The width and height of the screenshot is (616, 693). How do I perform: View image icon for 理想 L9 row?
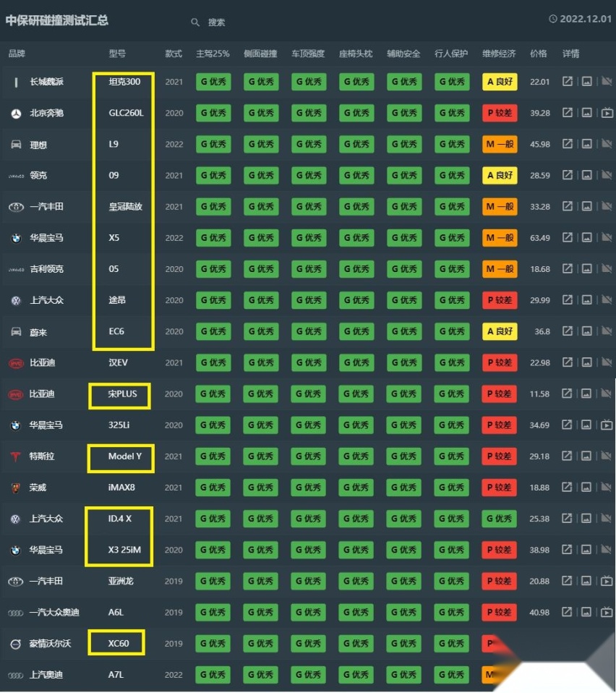586,144
